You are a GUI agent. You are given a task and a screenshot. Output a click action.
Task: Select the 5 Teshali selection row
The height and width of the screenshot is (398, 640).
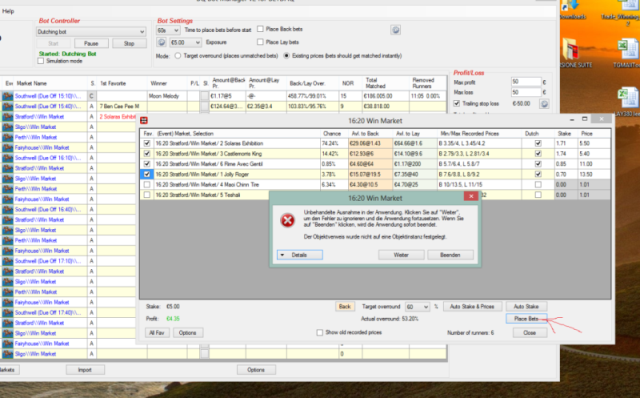pos(375,195)
